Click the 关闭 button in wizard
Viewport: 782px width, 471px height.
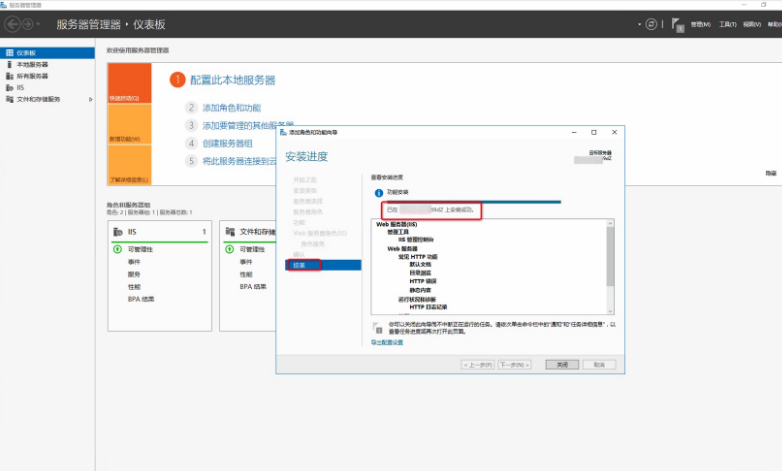point(562,365)
